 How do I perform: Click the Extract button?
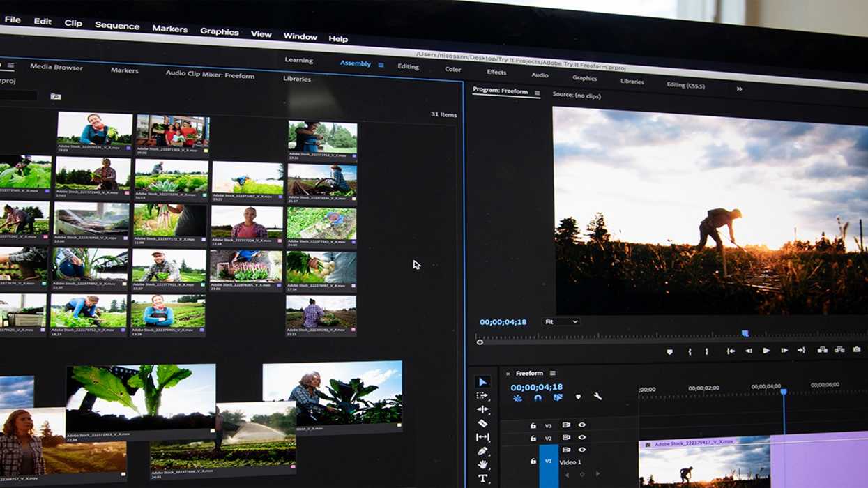839,349
